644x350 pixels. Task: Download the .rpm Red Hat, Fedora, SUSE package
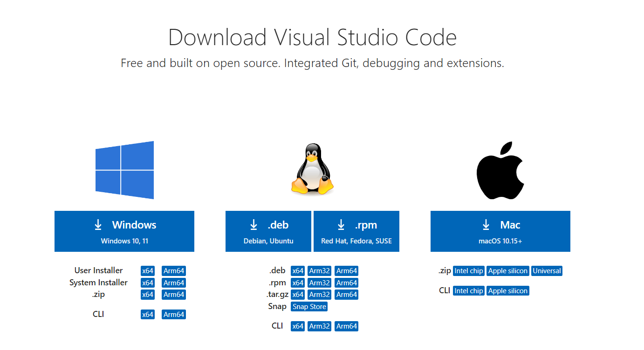coord(356,231)
